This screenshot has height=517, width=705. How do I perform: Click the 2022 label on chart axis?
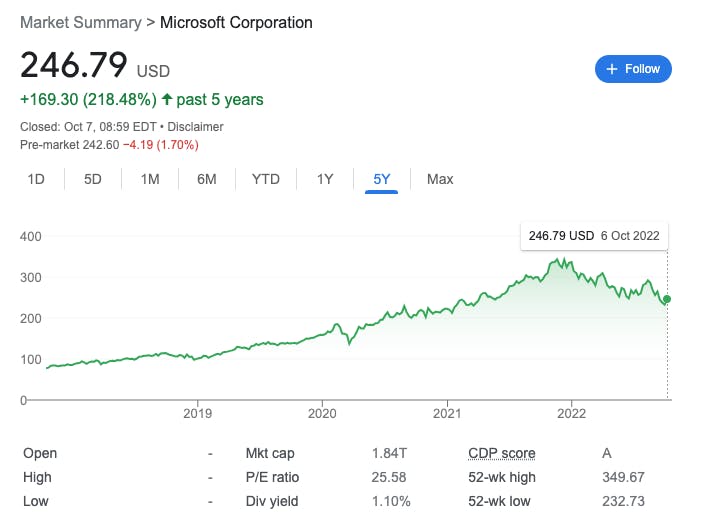[x=571, y=413]
